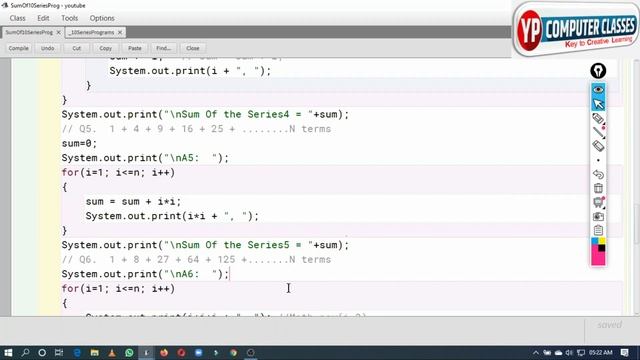Open OBS Studio from taskbar
Image resolution: width=640 pixels, height=360 pixels.
point(251,353)
